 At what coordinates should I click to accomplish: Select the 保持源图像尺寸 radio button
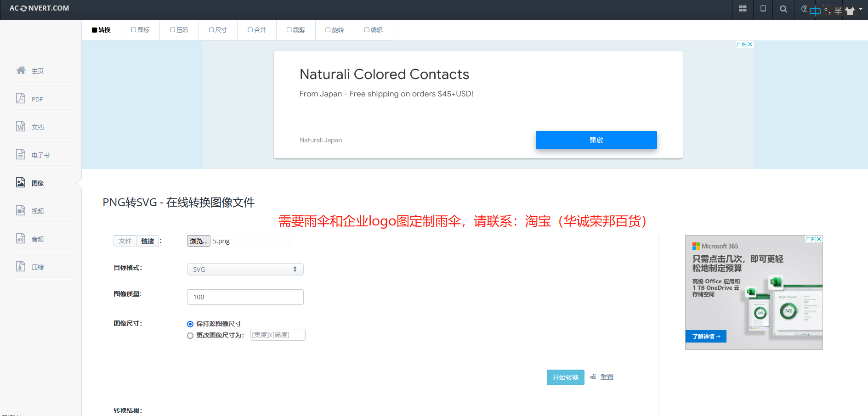190,324
